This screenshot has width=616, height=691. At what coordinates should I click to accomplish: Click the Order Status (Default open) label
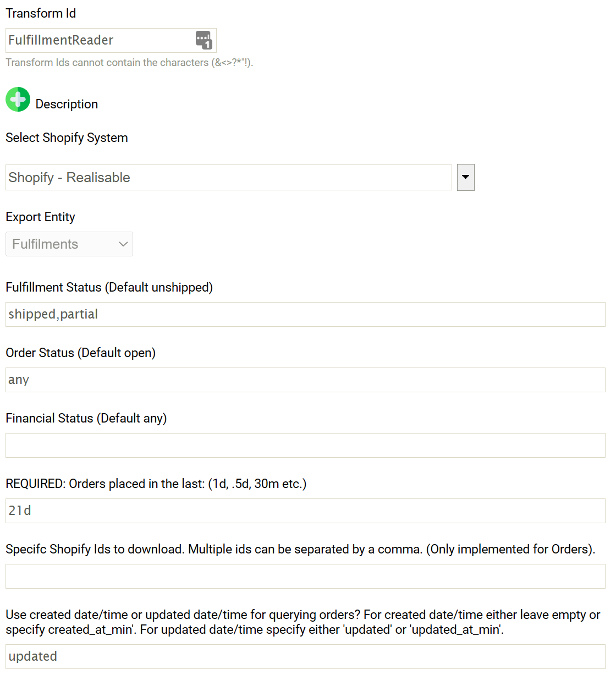click(x=80, y=353)
